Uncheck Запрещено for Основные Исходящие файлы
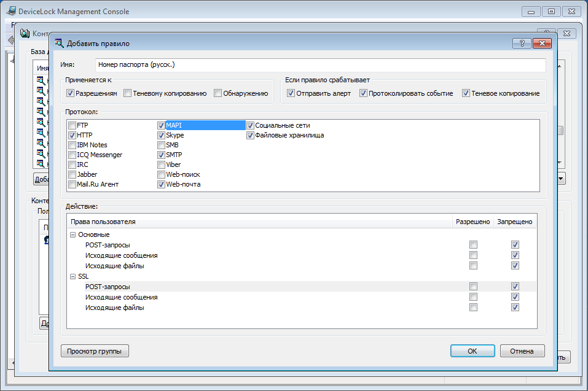588x391 pixels. [x=515, y=266]
